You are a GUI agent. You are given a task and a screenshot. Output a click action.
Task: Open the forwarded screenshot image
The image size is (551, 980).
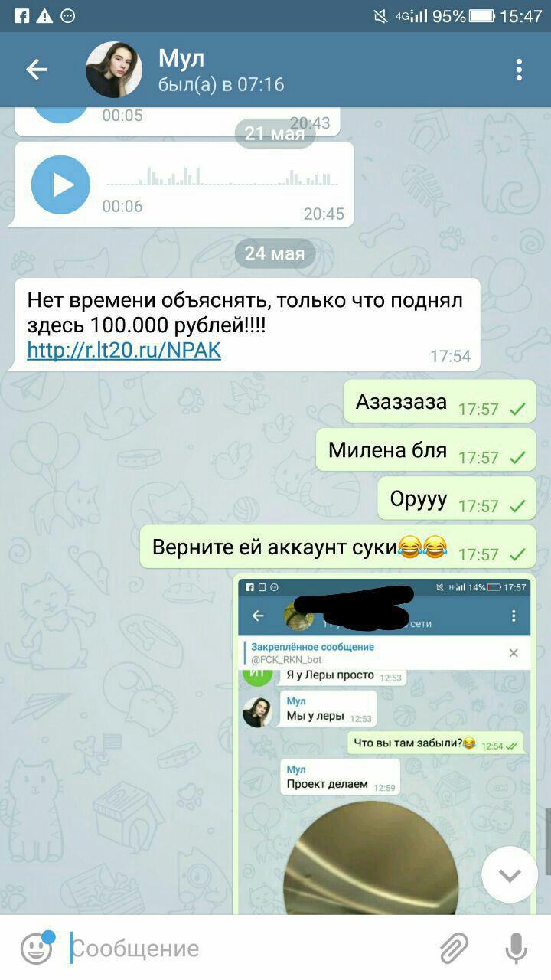(384, 744)
